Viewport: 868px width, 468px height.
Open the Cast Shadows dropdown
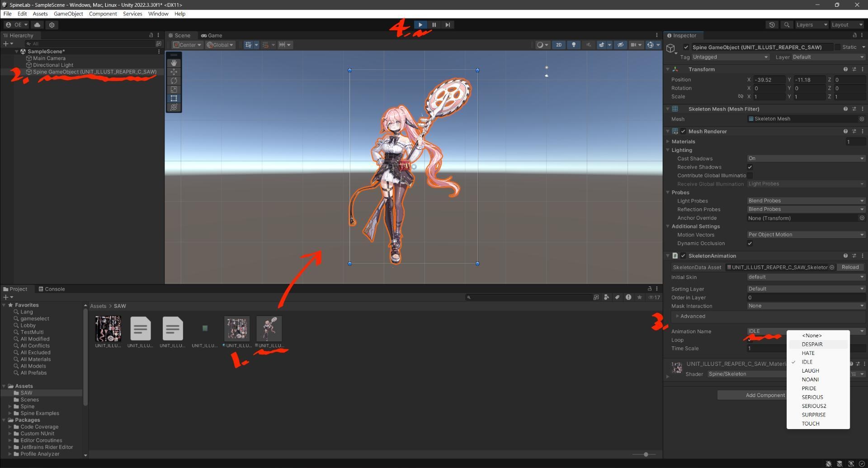(x=806, y=158)
